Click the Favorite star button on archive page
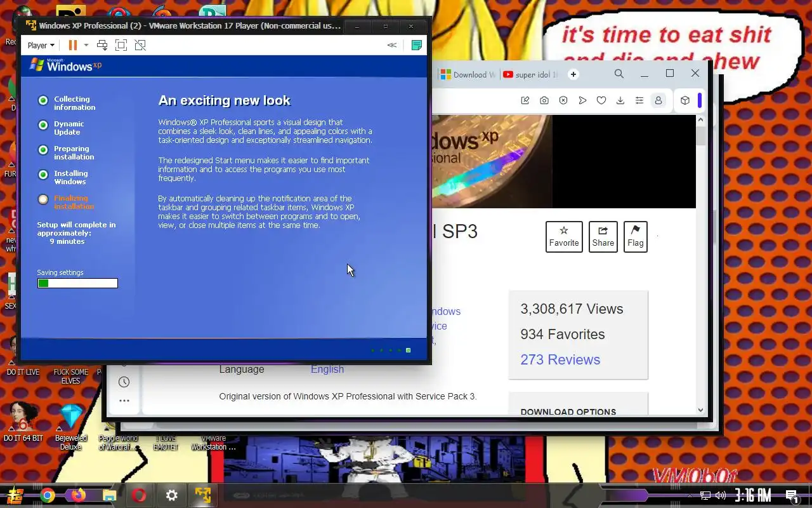812x508 pixels. coord(564,236)
